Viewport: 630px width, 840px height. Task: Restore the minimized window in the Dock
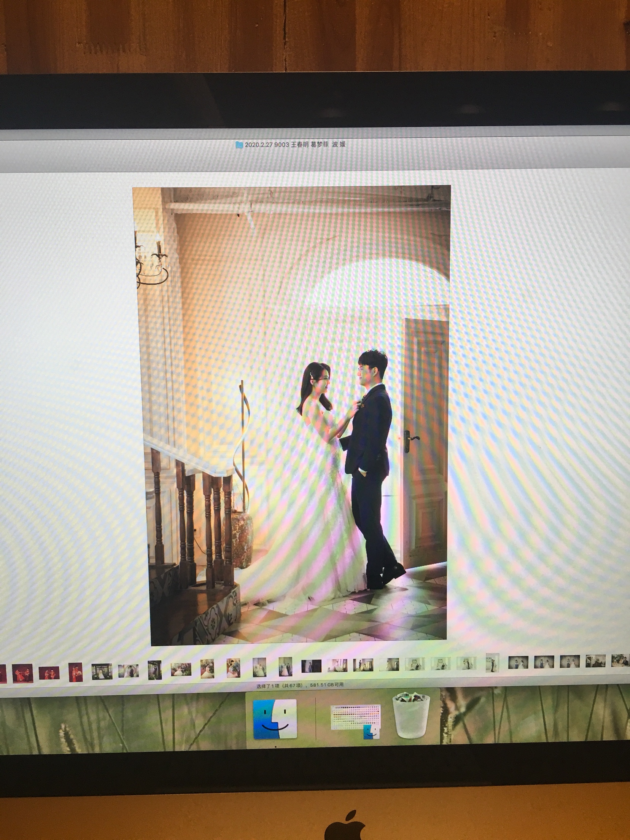[356, 721]
